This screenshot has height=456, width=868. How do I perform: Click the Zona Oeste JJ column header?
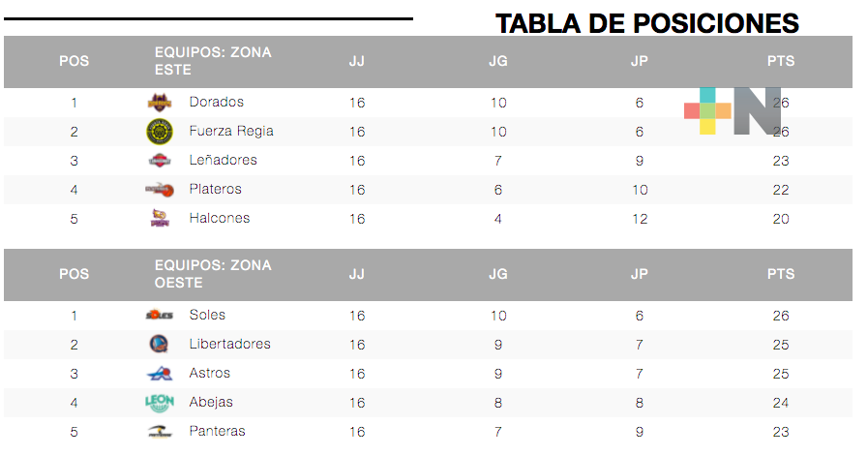[357, 274]
